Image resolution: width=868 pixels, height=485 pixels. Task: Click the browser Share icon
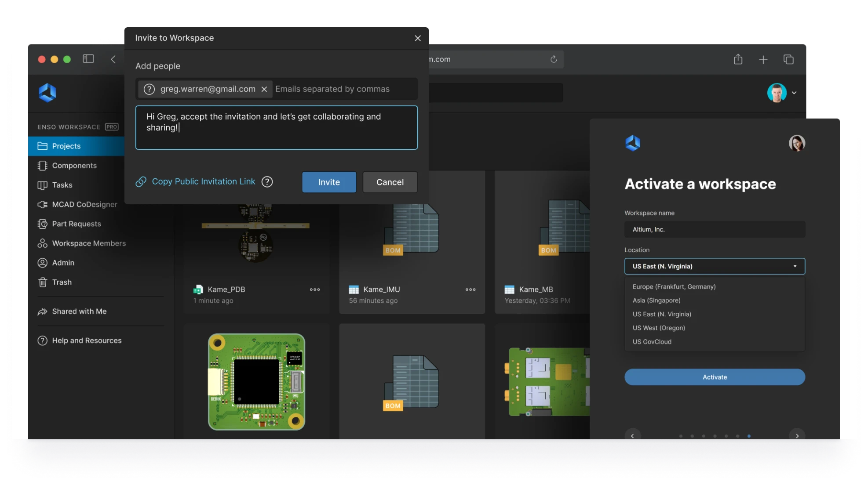(738, 59)
